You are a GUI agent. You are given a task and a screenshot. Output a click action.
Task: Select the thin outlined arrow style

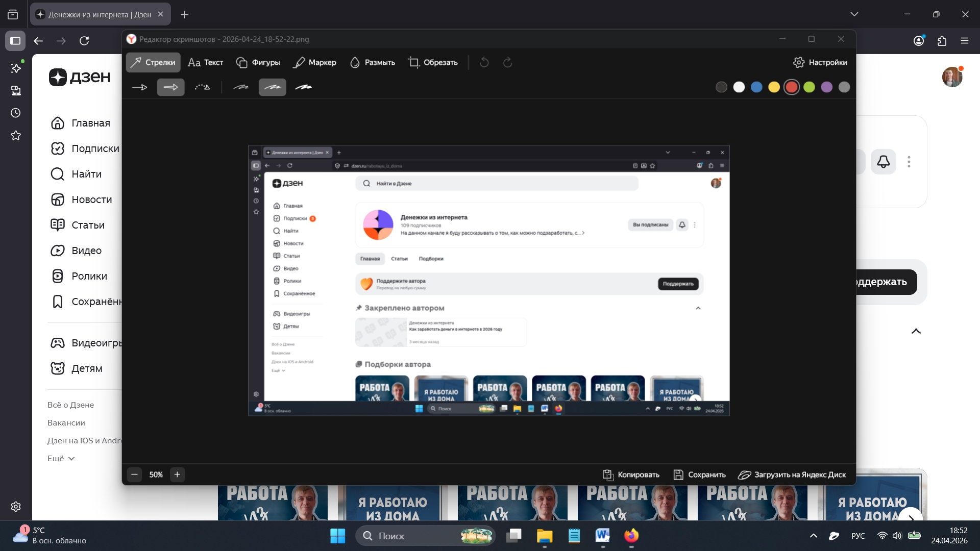[x=139, y=87]
